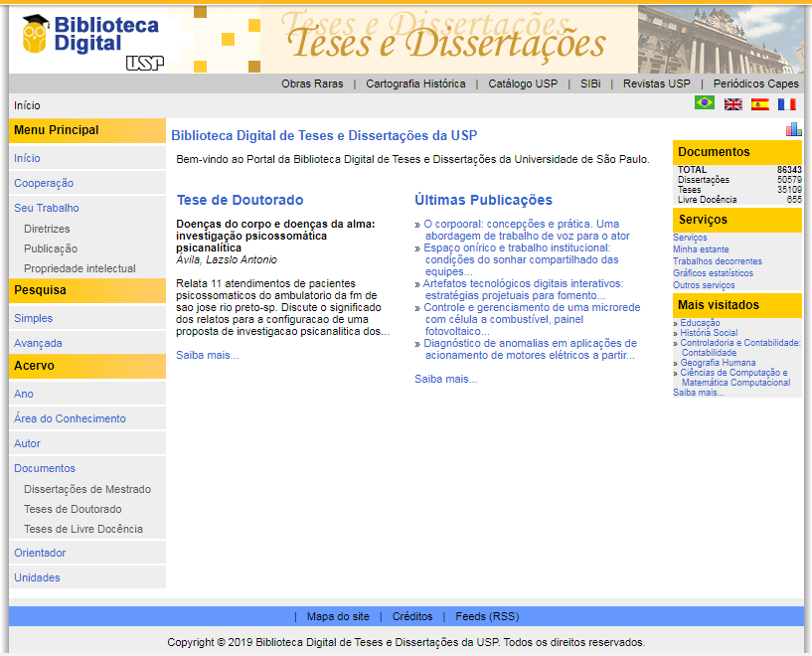The image size is (812, 656).
Task: Open Publicação submenu item
Action: tap(51, 248)
